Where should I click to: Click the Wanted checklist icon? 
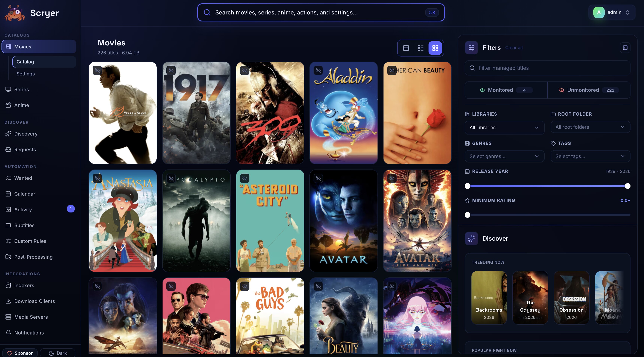tap(8, 178)
